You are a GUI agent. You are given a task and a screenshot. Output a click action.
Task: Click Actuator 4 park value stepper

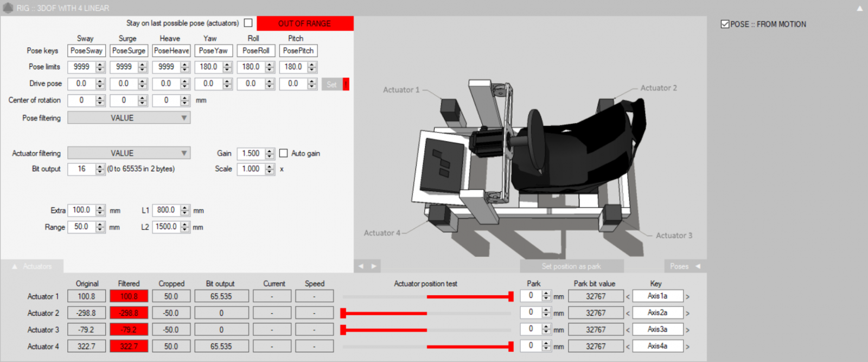click(546, 346)
